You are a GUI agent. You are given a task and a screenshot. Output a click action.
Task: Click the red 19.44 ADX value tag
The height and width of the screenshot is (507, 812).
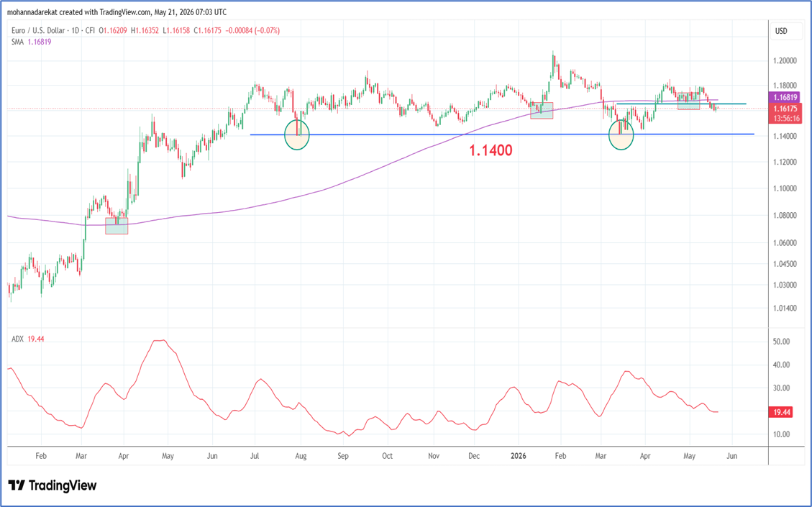click(782, 412)
